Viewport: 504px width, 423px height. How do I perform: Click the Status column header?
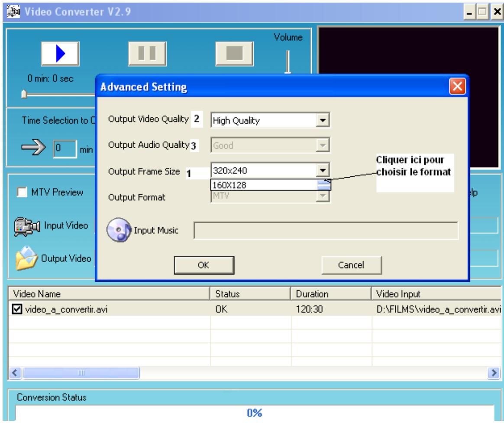[250, 294]
